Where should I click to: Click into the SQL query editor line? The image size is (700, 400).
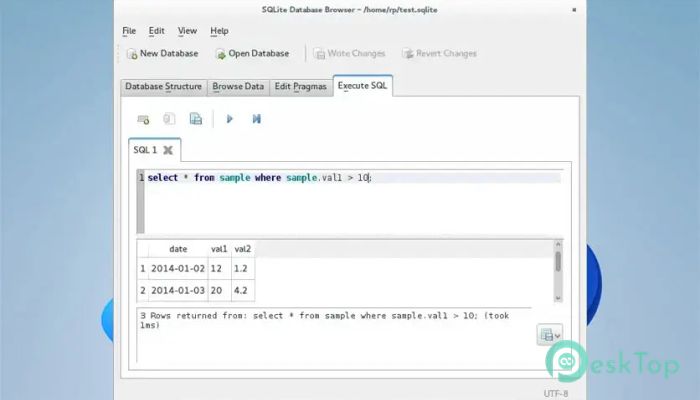click(x=353, y=178)
